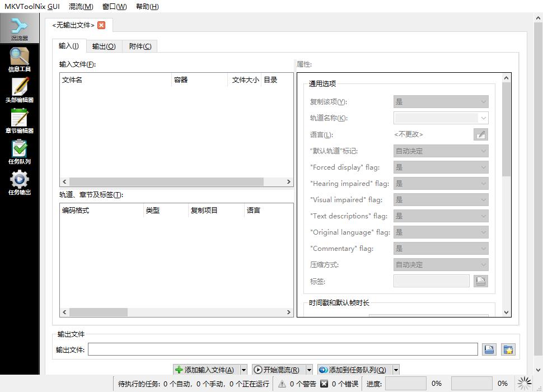Switch to the 输入(I) tab
The height and width of the screenshot is (392, 543).
[69, 46]
